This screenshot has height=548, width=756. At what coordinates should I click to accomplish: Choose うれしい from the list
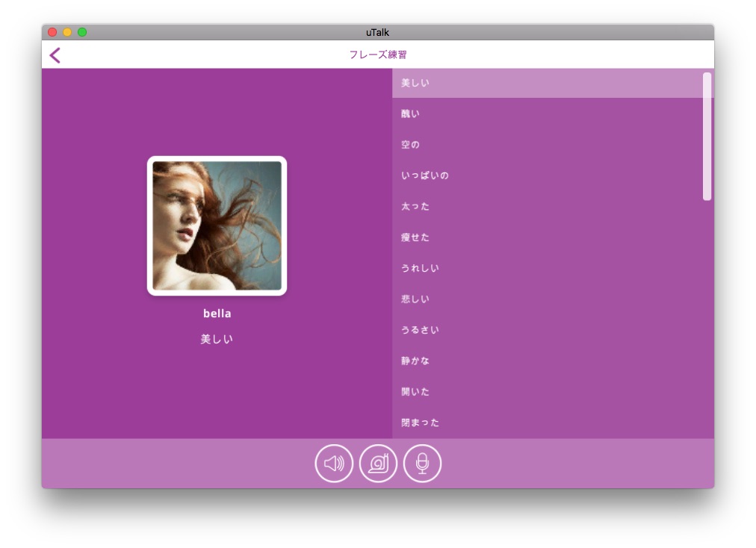point(420,268)
